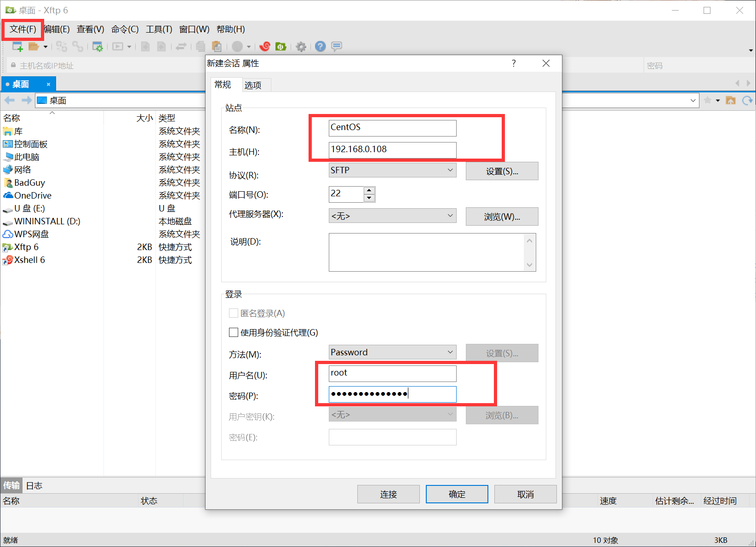The width and height of the screenshot is (756, 547).
Task: Decrease port number with down arrow
Action: click(369, 198)
